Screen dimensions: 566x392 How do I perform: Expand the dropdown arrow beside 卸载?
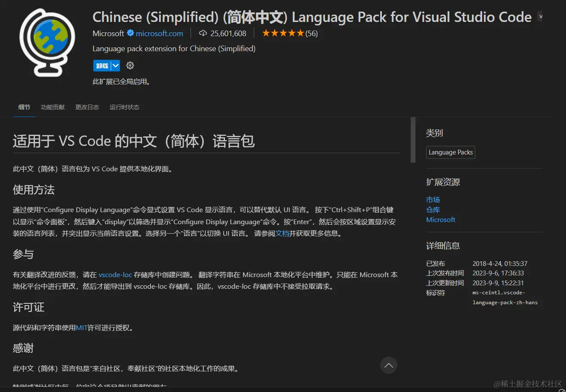115,65
